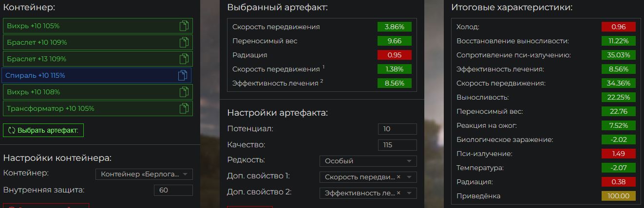The height and width of the screenshot is (208, 644).
Task: Clear Эффективность лечения in Доп. свойство 2
Action: 398,193
